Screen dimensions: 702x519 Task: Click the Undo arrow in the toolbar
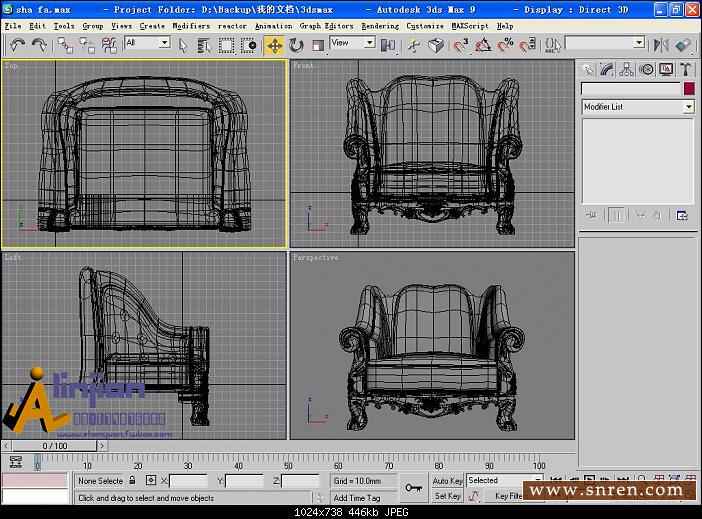tap(17, 45)
